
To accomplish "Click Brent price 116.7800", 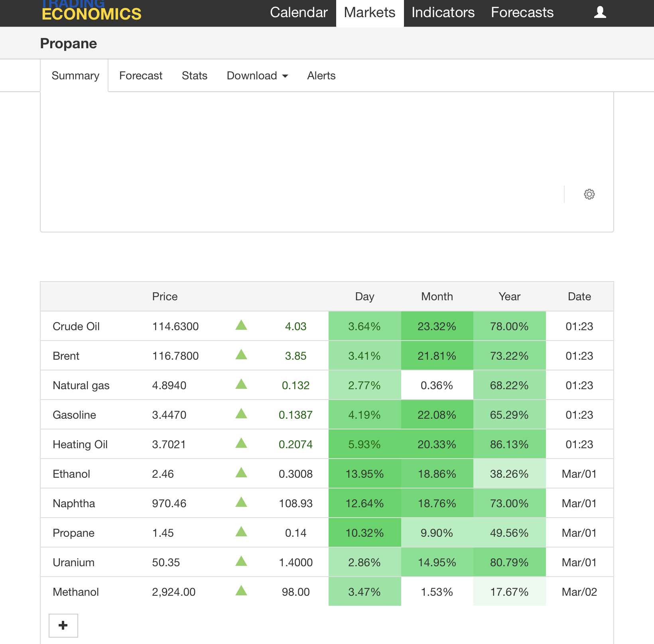I will tap(175, 356).
